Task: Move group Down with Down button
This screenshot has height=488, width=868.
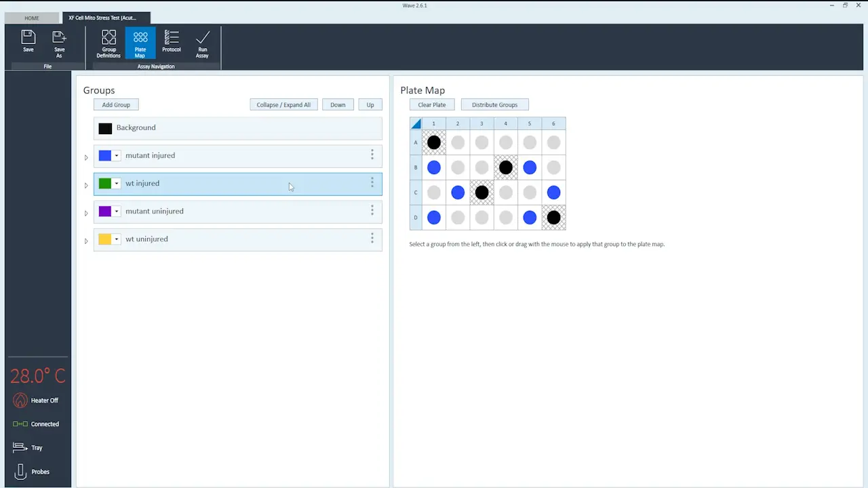Action: [x=338, y=104]
